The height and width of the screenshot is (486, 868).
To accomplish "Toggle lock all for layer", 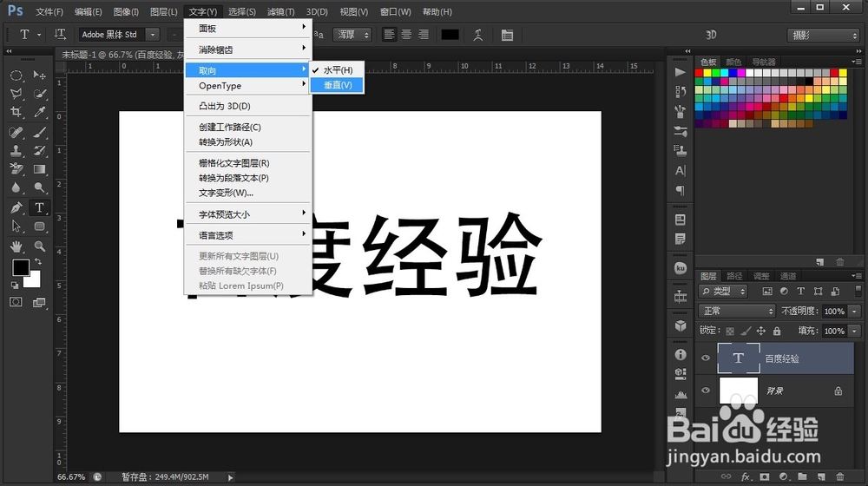I will point(777,331).
